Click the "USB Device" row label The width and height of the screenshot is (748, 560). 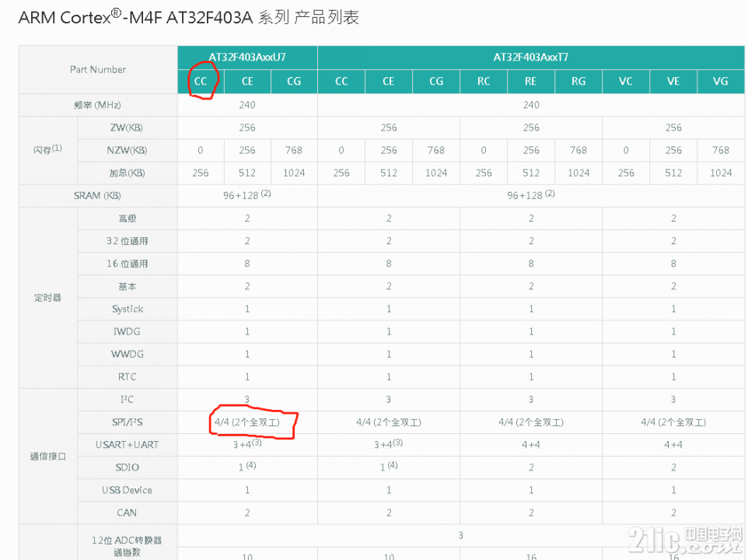click(127, 490)
